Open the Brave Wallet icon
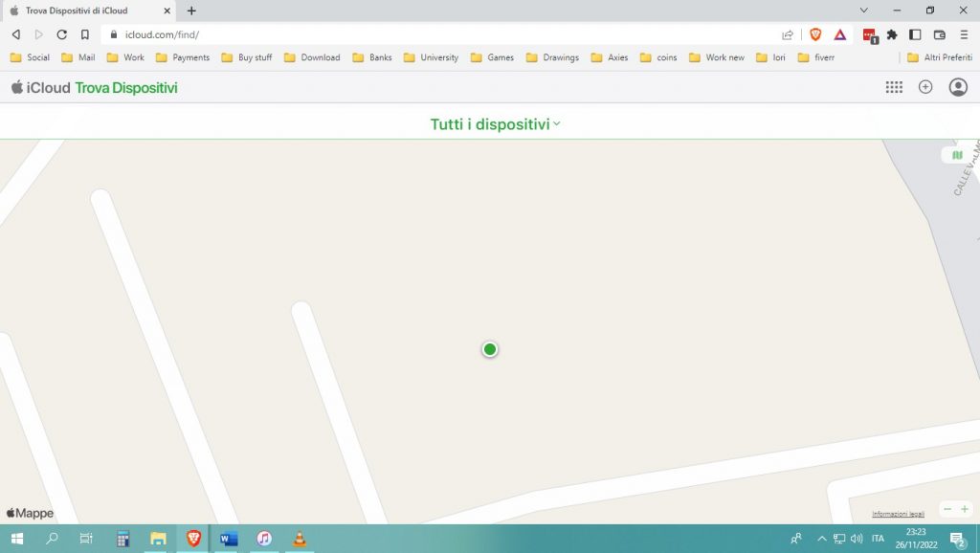Image resolution: width=980 pixels, height=553 pixels. pyautogui.click(x=939, y=34)
